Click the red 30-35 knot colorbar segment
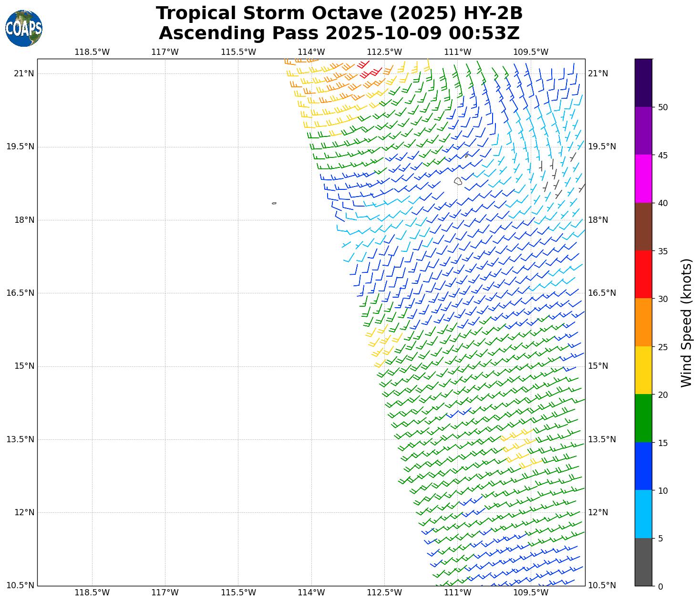This screenshot has height=603, width=700. pyautogui.click(x=643, y=274)
